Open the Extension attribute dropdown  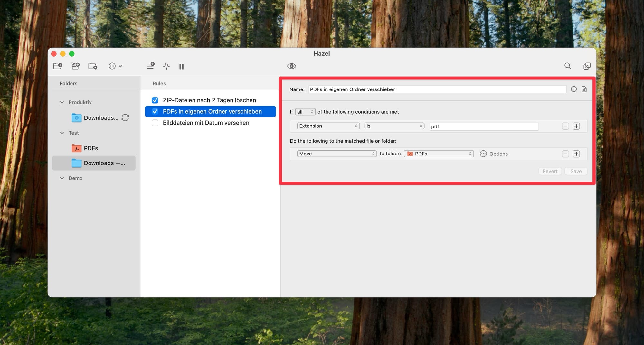[x=328, y=126]
